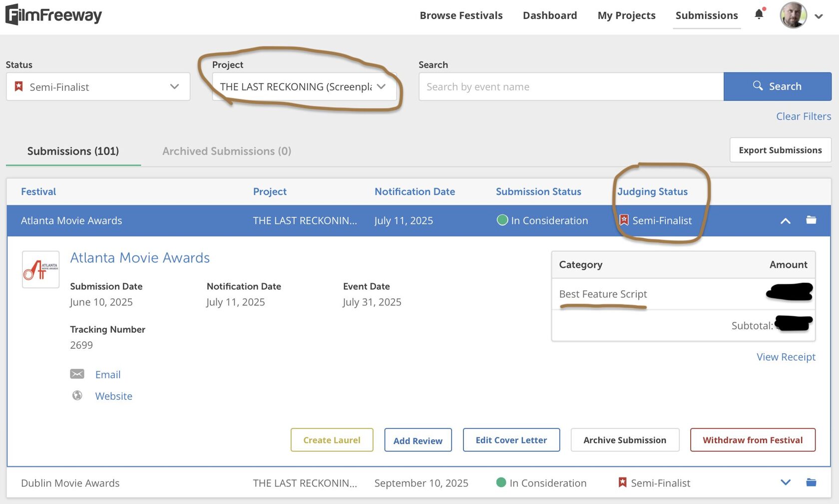
Task: Click the Create Laurel button
Action: [x=332, y=440]
